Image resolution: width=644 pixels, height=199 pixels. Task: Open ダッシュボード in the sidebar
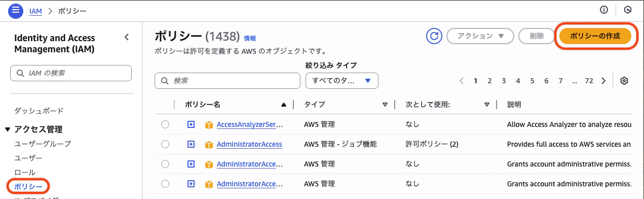coord(39,111)
